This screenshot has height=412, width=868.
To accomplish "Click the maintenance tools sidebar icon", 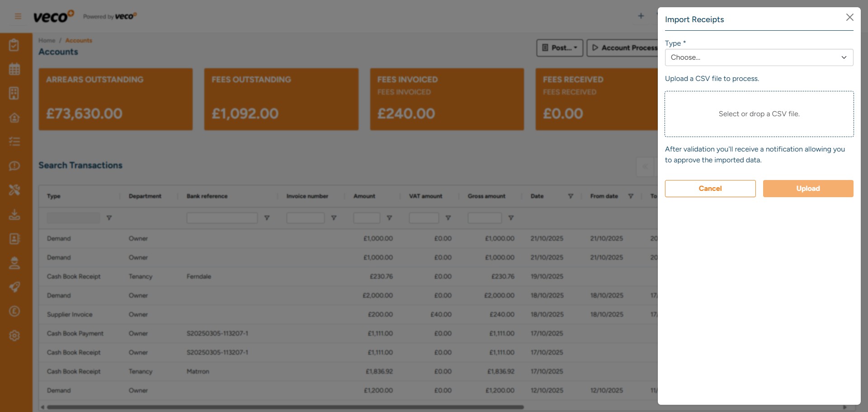I will pos(14,190).
